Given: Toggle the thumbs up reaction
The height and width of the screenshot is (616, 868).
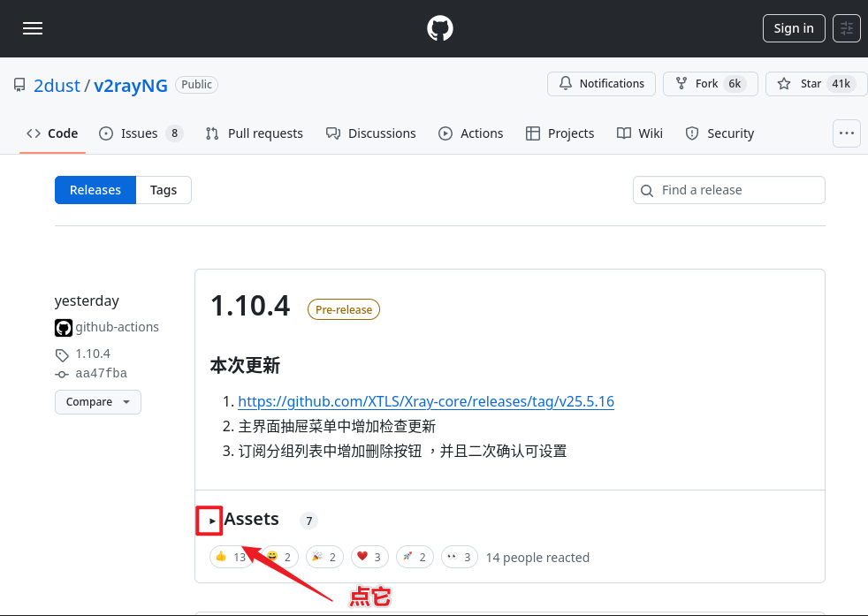Looking at the screenshot, I should (x=231, y=558).
